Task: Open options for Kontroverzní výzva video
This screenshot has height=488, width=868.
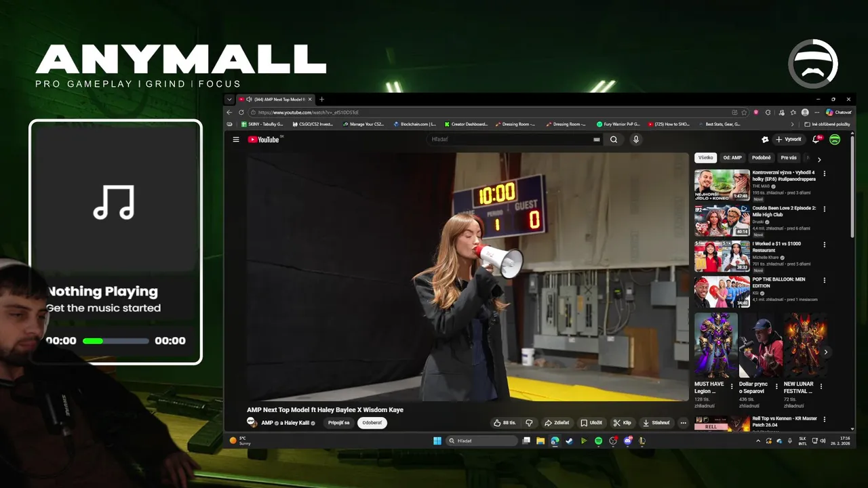Action: [825, 174]
